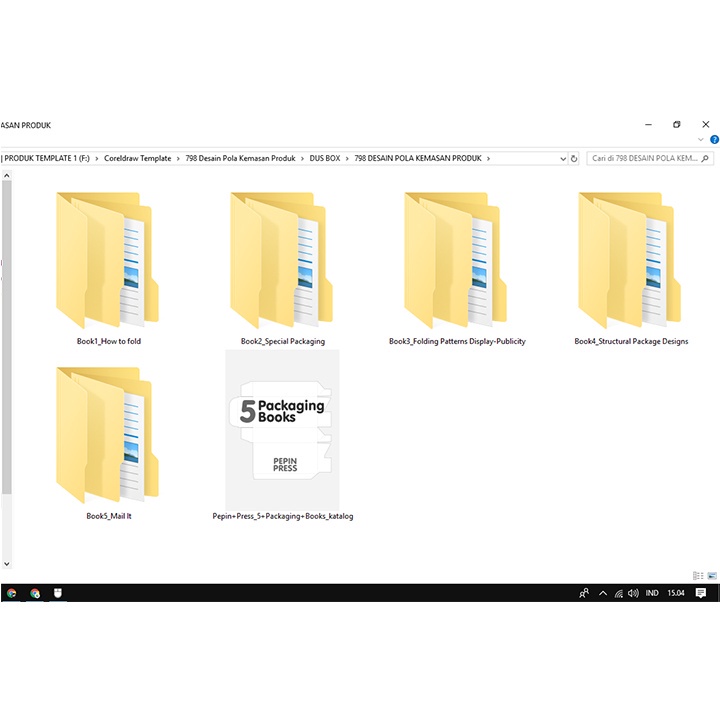Click the vertical scrollbar thumb
This screenshot has height=720, width=720.
pyautogui.click(x=6, y=338)
